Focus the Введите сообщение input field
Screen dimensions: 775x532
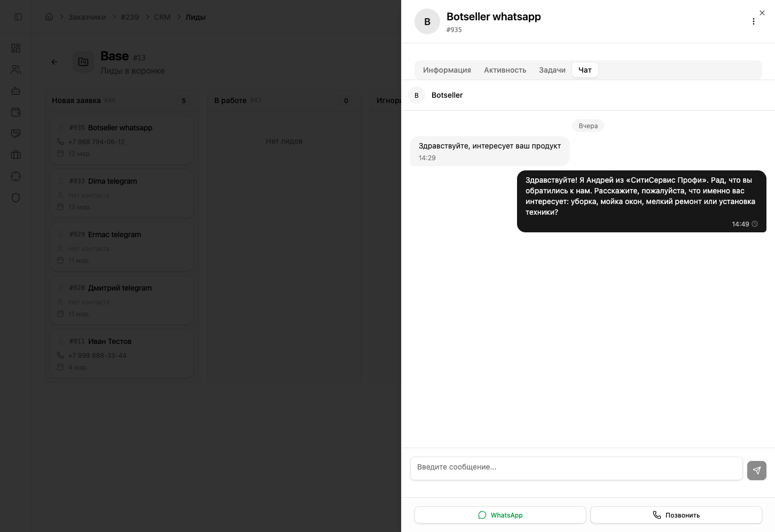click(x=576, y=468)
